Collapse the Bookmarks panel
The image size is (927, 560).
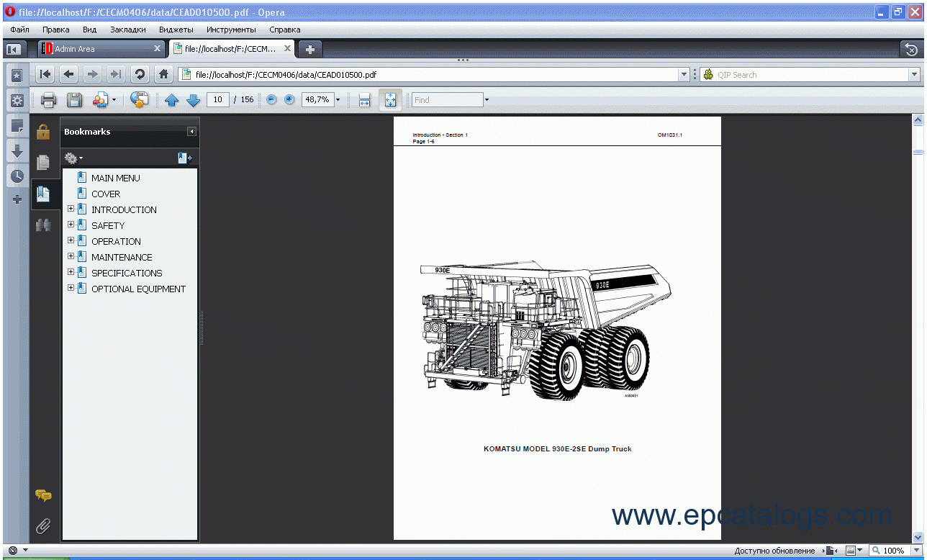click(x=191, y=132)
